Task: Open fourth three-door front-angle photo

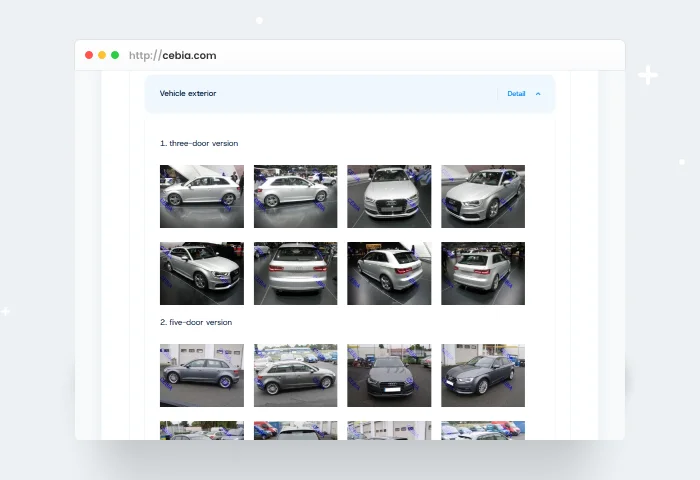Action: click(483, 196)
